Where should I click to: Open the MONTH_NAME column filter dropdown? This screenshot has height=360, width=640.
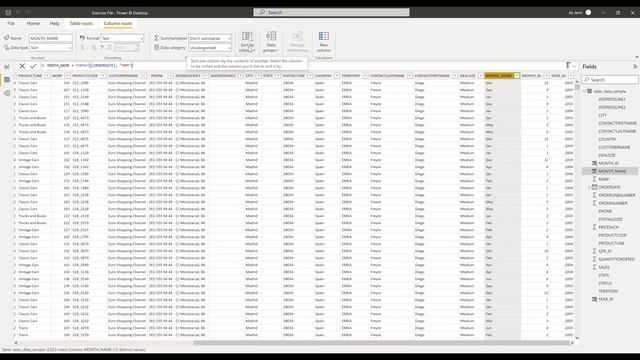click(x=517, y=76)
